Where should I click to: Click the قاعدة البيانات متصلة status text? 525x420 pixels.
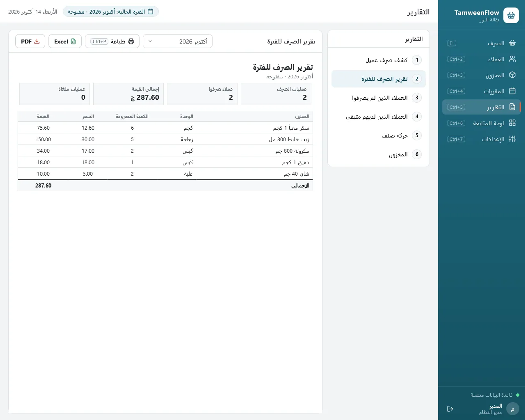[491, 395]
